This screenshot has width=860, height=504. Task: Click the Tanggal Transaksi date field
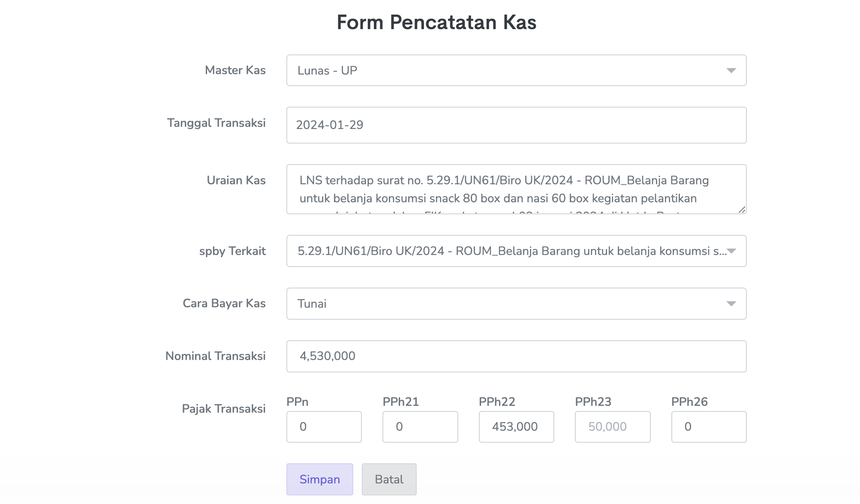coord(516,125)
